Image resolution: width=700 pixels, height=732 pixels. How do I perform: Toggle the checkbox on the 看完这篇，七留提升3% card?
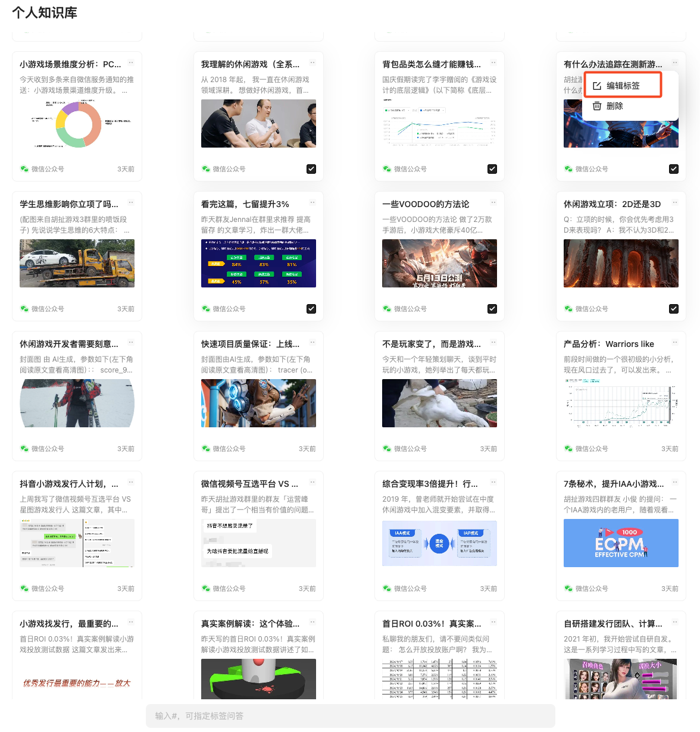(311, 309)
